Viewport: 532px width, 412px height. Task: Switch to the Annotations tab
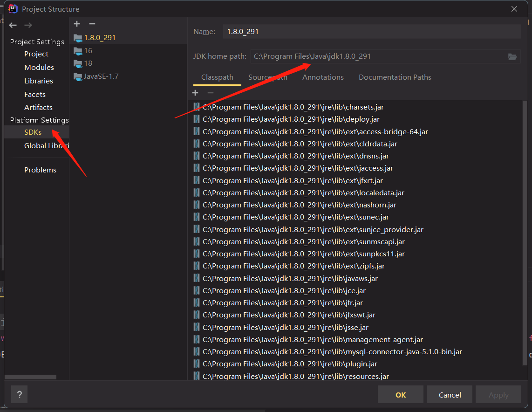click(323, 77)
